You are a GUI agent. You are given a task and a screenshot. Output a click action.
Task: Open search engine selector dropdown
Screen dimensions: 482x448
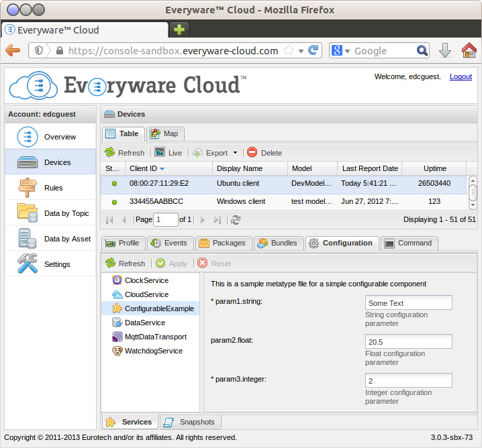point(347,51)
